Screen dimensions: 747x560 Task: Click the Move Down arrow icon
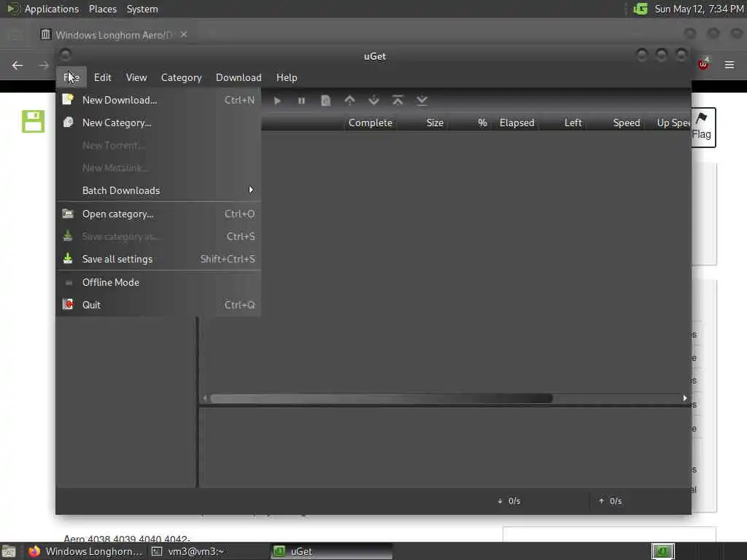[x=373, y=101]
